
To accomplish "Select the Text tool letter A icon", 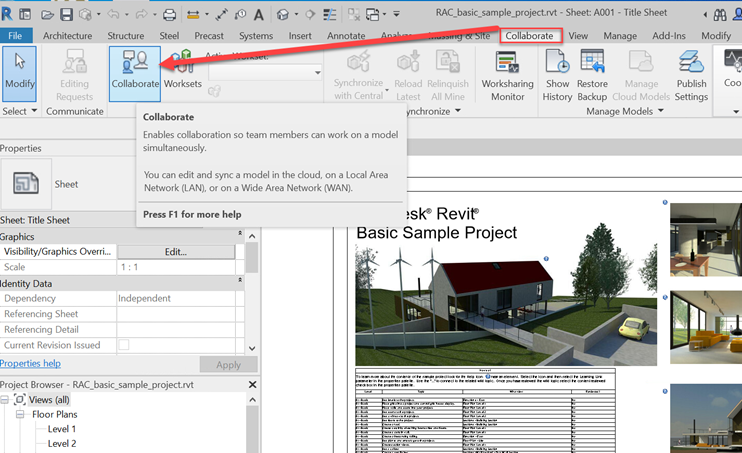I will click(x=258, y=15).
